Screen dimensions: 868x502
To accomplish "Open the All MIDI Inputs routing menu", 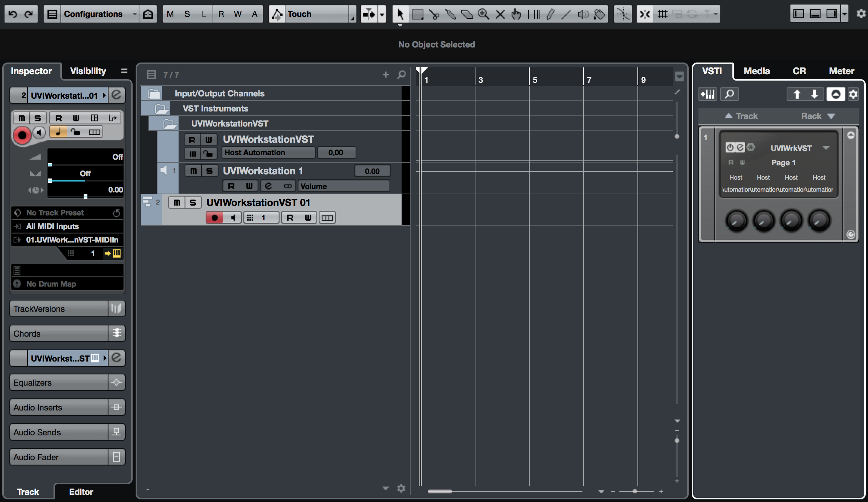I will point(67,226).
